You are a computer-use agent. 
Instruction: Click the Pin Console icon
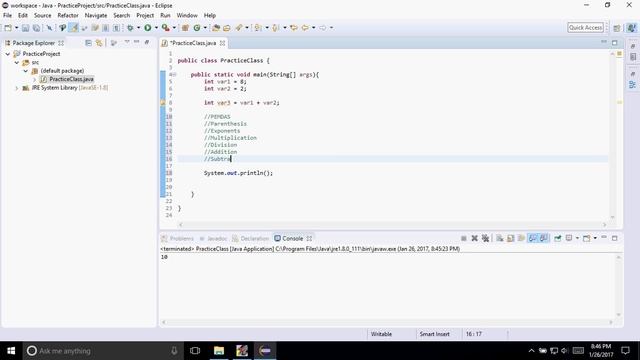pos(558,238)
